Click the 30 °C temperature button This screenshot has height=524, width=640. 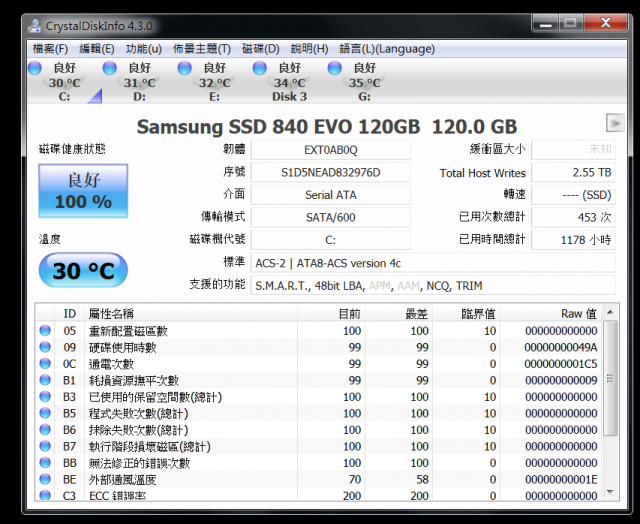pos(83,270)
